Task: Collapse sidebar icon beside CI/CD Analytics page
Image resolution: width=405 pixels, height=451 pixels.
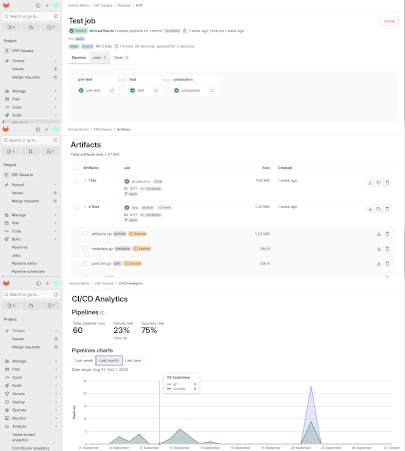Action: click(39, 283)
